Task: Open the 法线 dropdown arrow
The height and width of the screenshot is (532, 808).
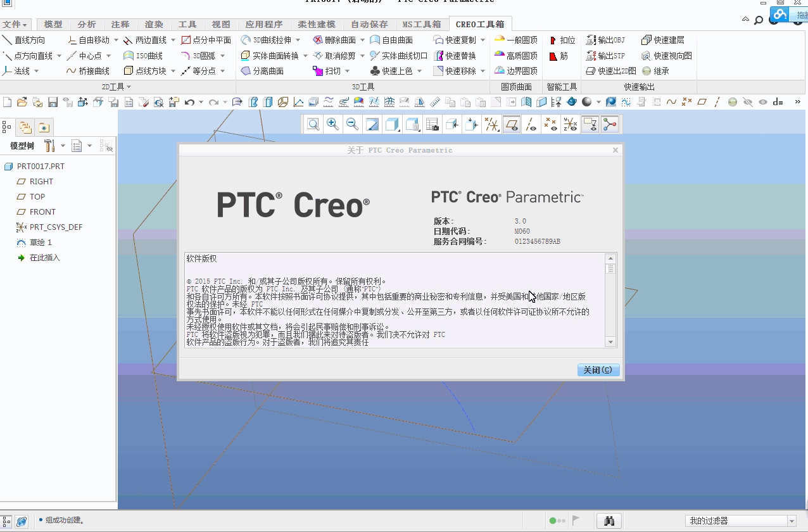Action: 37,71
